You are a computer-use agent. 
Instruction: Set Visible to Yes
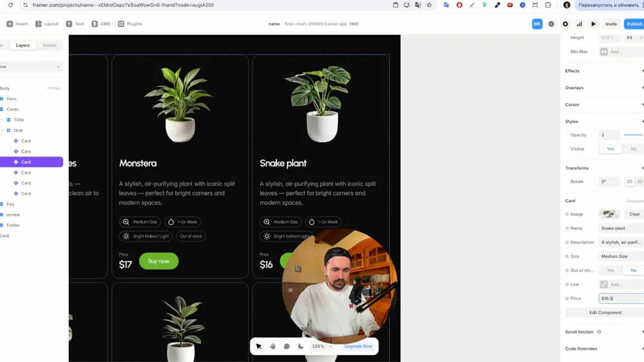click(x=611, y=149)
